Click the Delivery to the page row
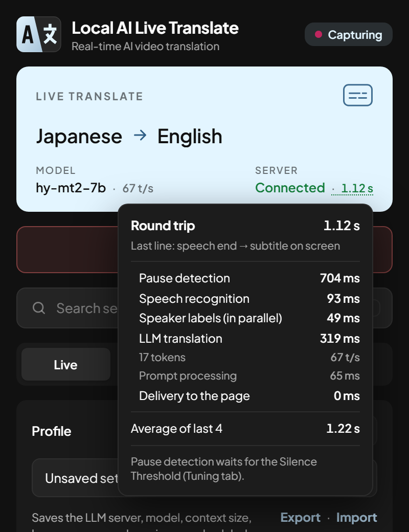This screenshot has width=409, height=532. (249, 395)
